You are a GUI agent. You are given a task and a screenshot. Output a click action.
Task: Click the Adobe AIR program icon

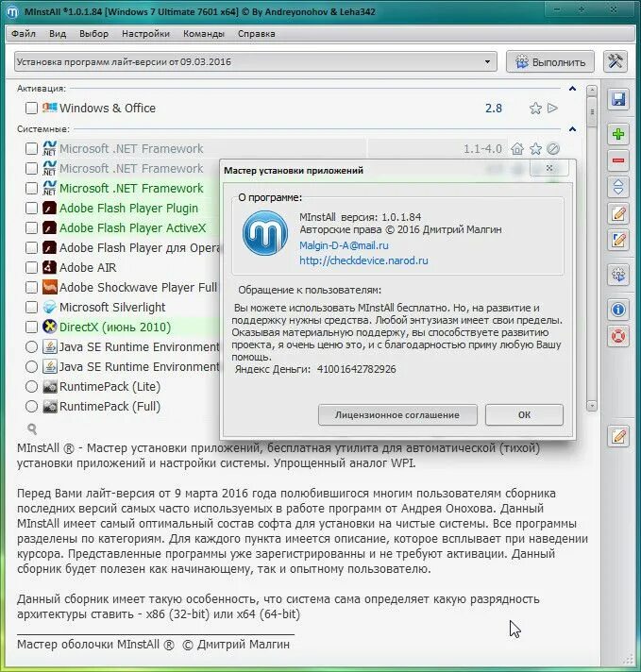click(50, 267)
